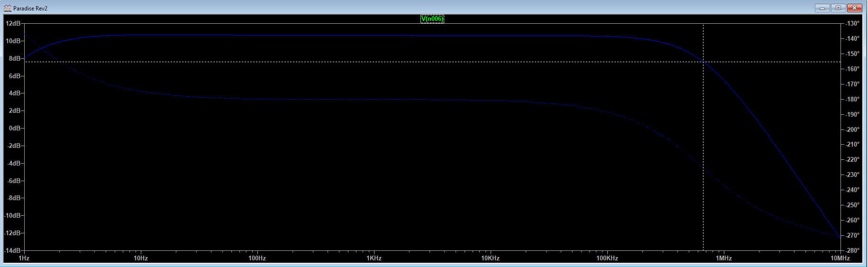
Task: Click the 4dB magnitude axis label
Action: pos(15,93)
